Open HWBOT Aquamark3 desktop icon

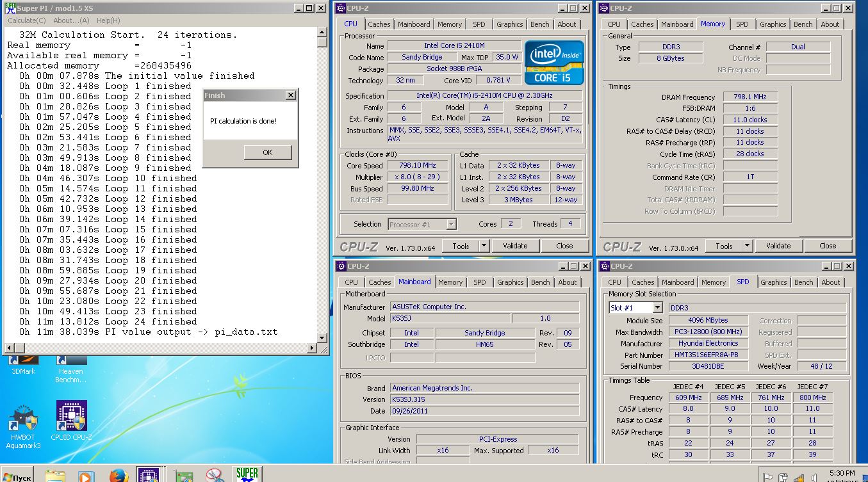(x=23, y=426)
